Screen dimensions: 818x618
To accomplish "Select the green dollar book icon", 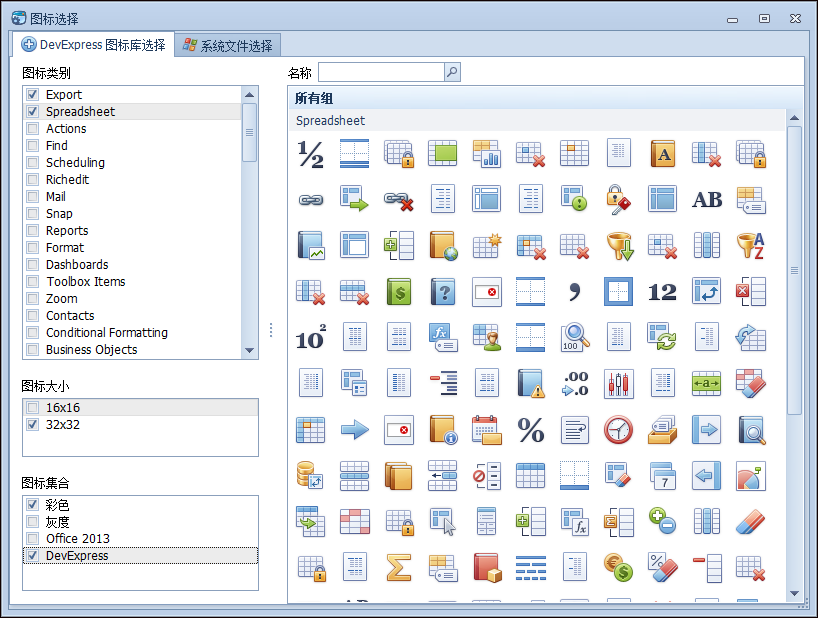I will coord(399,292).
